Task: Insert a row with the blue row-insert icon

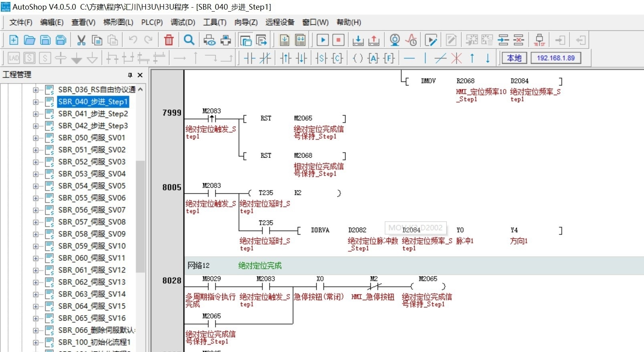Action: tap(503, 40)
